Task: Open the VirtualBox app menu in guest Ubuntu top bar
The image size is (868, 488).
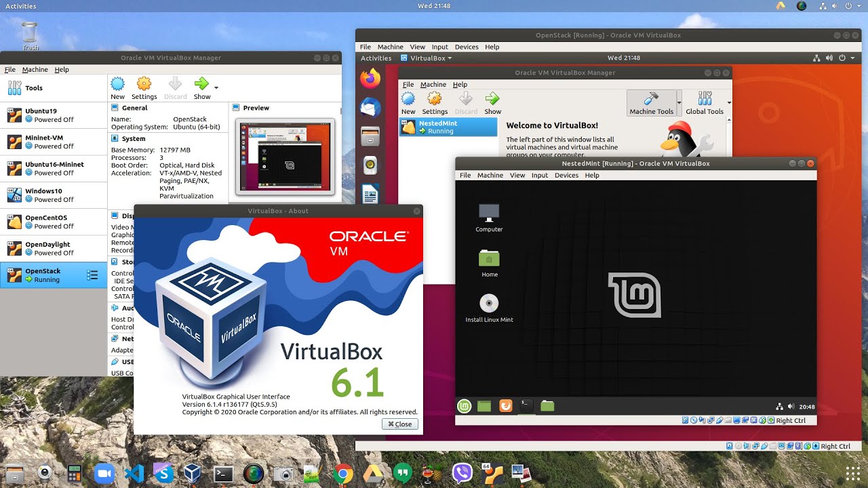Action: click(427, 58)
